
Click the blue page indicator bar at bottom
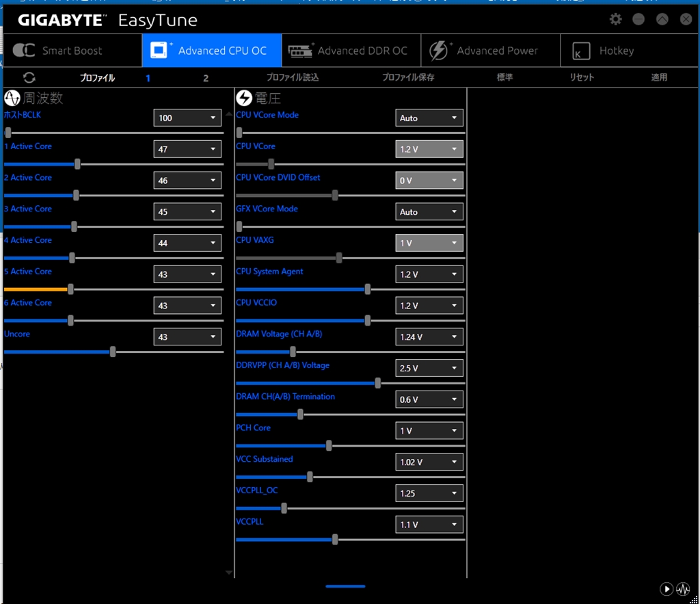click(x=345, y=586)
